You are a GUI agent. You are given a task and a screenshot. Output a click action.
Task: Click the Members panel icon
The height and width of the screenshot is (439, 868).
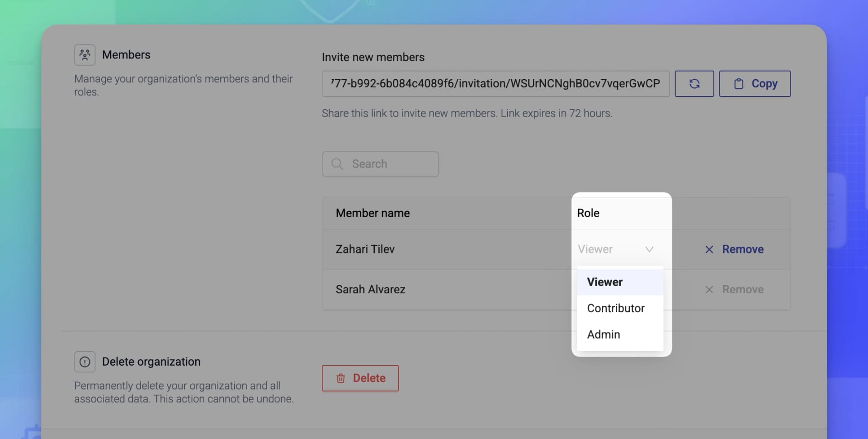(85, 54)
